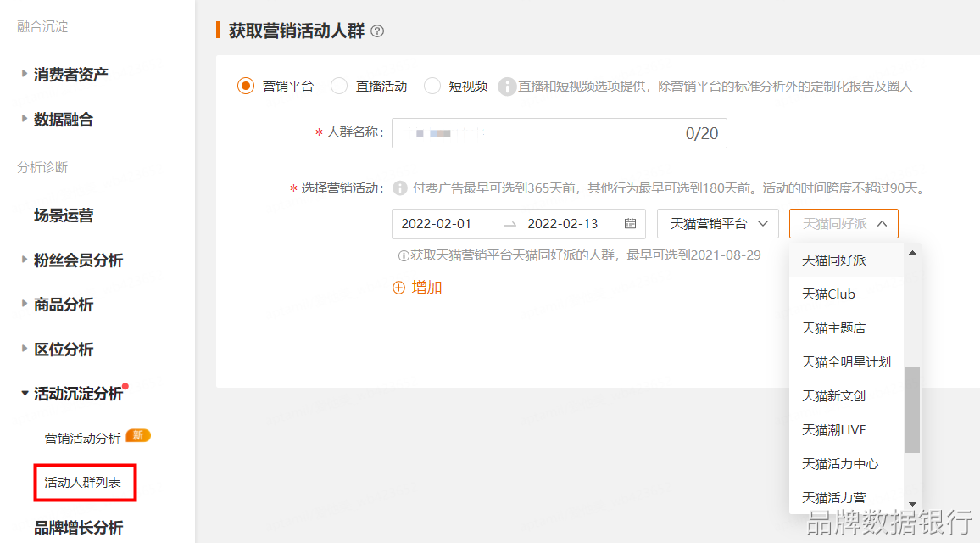Choose 天猫Club from dropdown list

click(847, 294)
